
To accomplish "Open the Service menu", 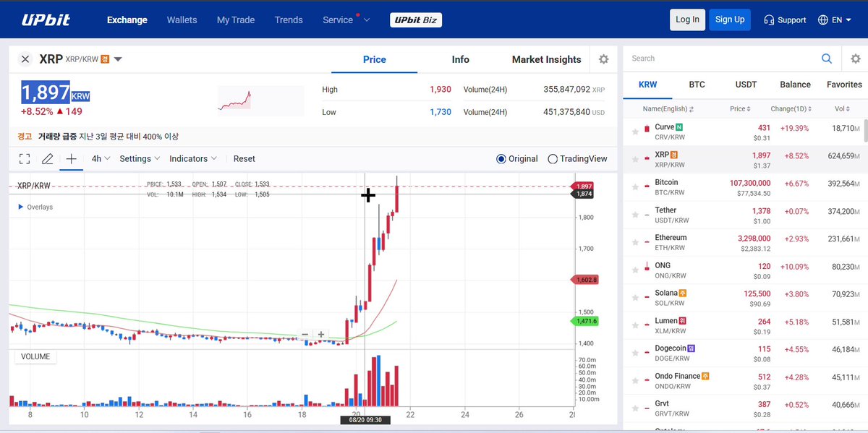I will coord(346,20).
